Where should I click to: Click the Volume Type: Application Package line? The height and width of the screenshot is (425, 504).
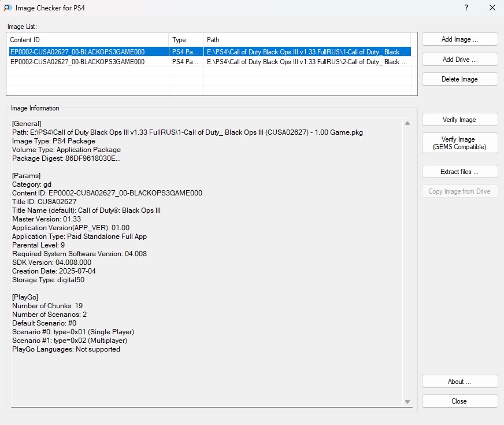(x=66, y=150)
